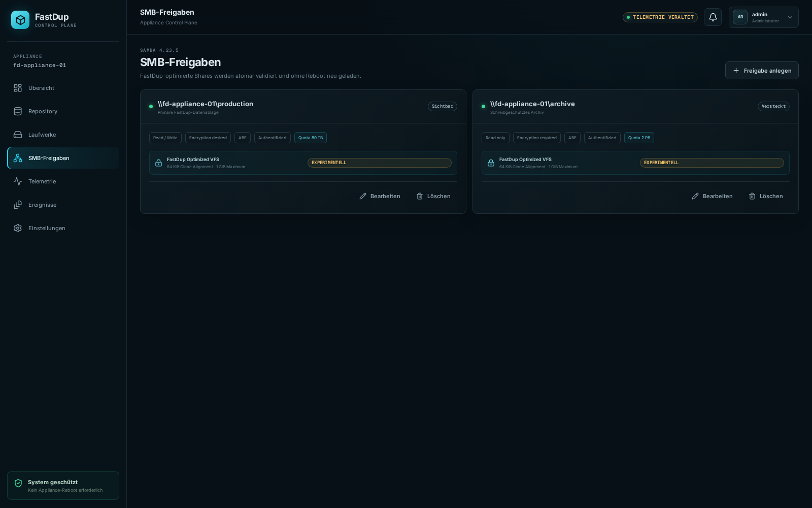Click the \\fd-appliance-01\archive share title
Viewport: 812px width, 508px height.
532,104
